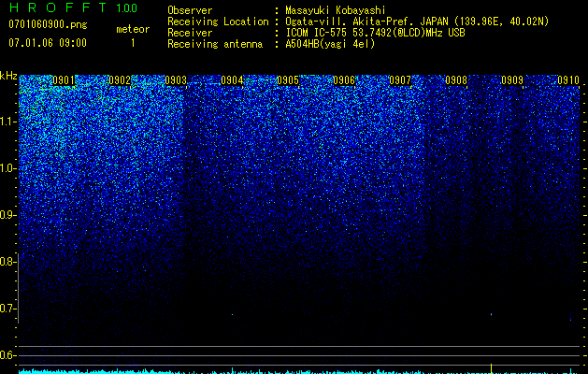Viewport: 588px width, 374px height.
Task: Click the meteor count label
Action: click(x=133, y=29)
